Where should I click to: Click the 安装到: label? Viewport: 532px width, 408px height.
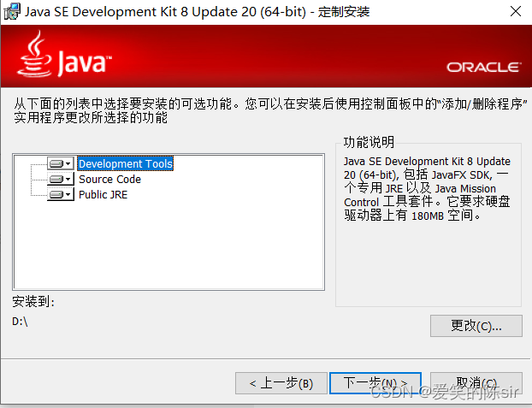pos(33,301)
